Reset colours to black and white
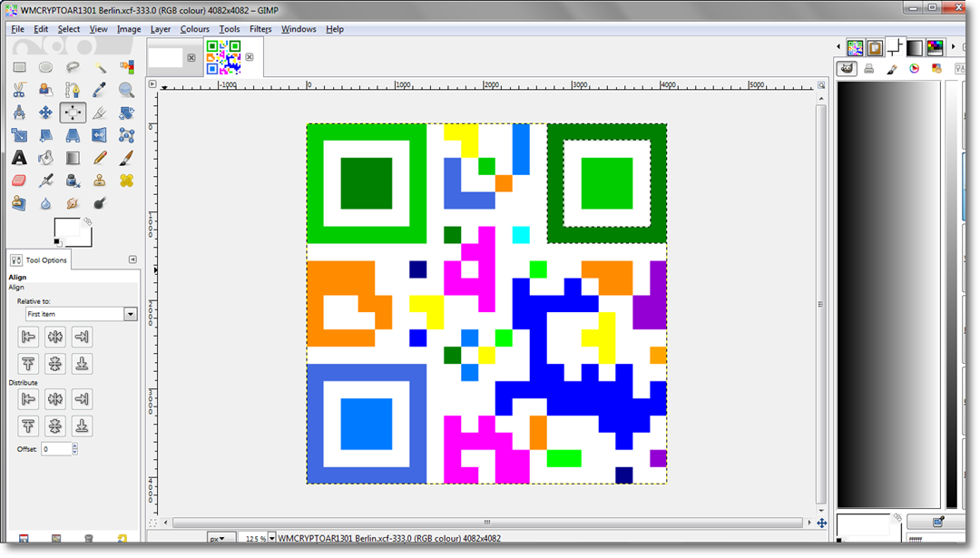This screenshot has width=980, height=558. point(57,242)
